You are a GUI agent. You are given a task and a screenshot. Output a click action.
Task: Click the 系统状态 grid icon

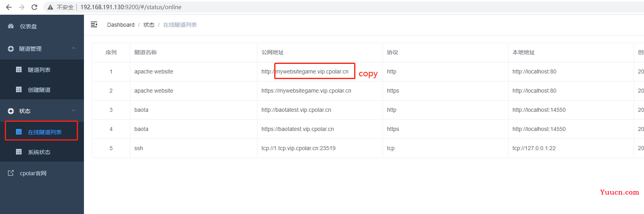click(x=19, y=152)
